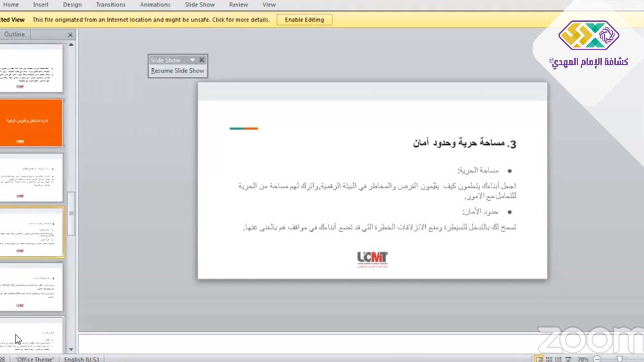The image size is (644, 362).
Task: Start Slide Show from status bar icon
Action: click(x=568, y=359)
